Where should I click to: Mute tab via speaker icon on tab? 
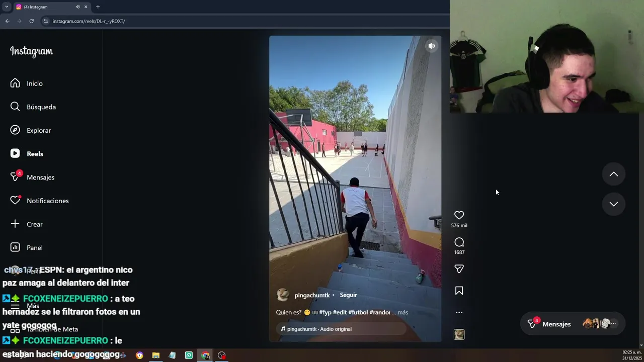(77, 7)
